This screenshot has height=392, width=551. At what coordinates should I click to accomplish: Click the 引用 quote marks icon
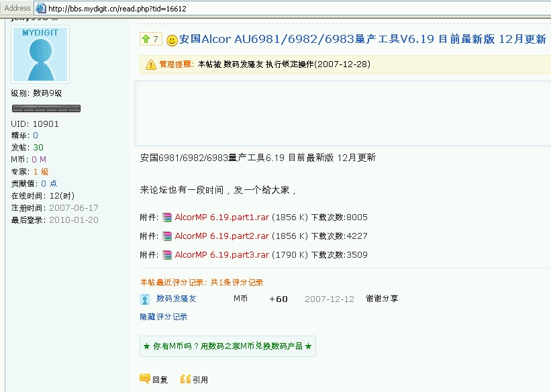(x=185, y=379)
